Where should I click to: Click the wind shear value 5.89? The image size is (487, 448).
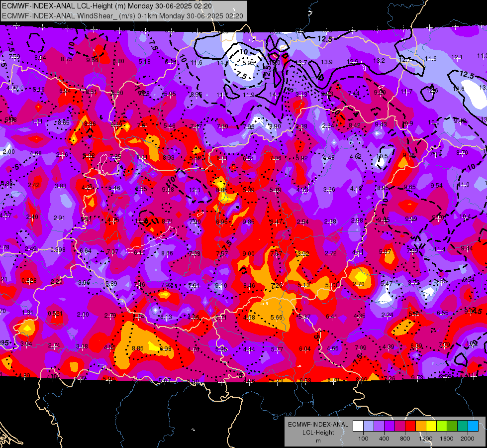111,284
